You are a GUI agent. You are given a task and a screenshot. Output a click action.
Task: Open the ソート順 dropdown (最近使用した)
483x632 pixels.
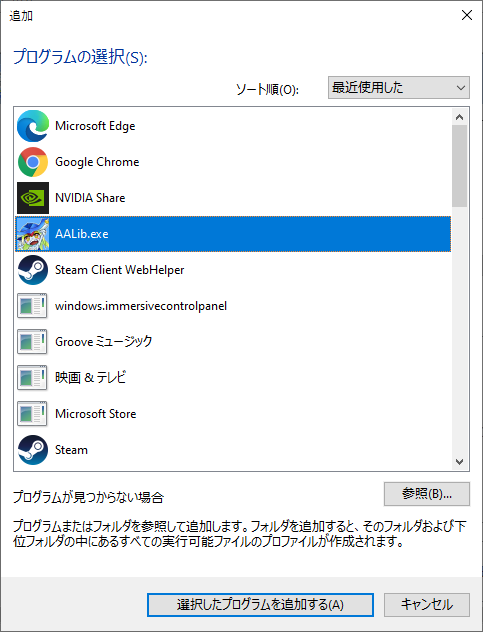click(399, 87)
